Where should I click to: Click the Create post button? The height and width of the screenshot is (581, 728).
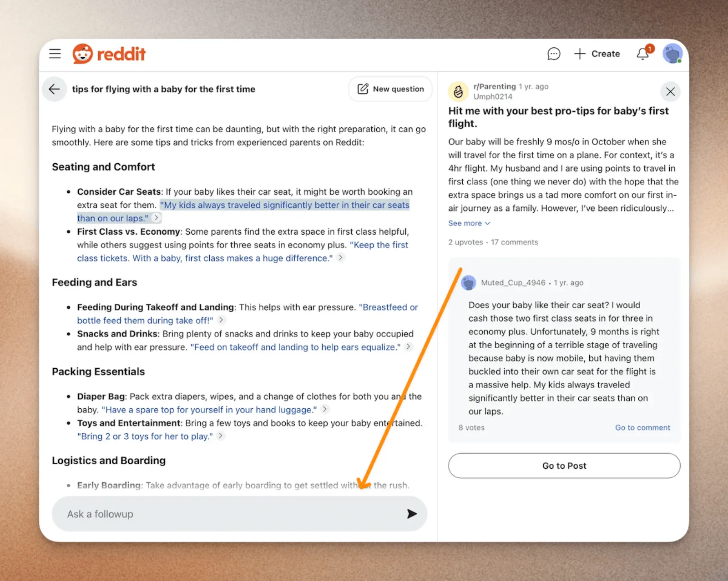[x=597, y=54]
